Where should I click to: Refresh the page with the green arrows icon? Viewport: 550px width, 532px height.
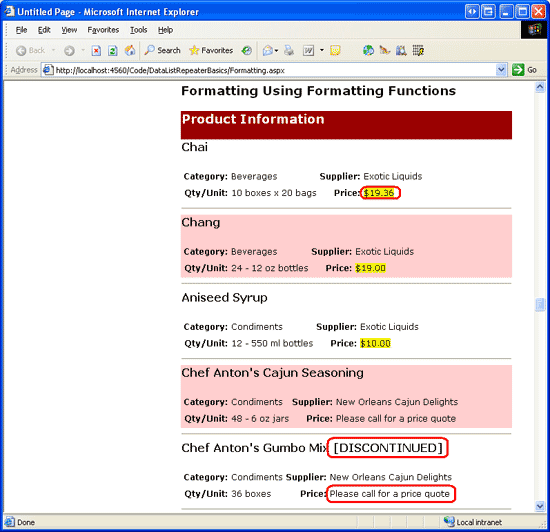point(113,51)
